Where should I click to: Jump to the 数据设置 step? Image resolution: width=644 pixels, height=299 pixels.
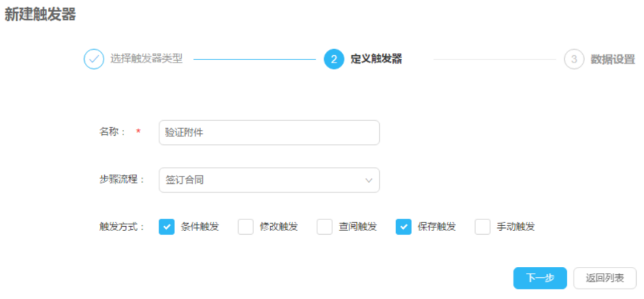[612, 59]
